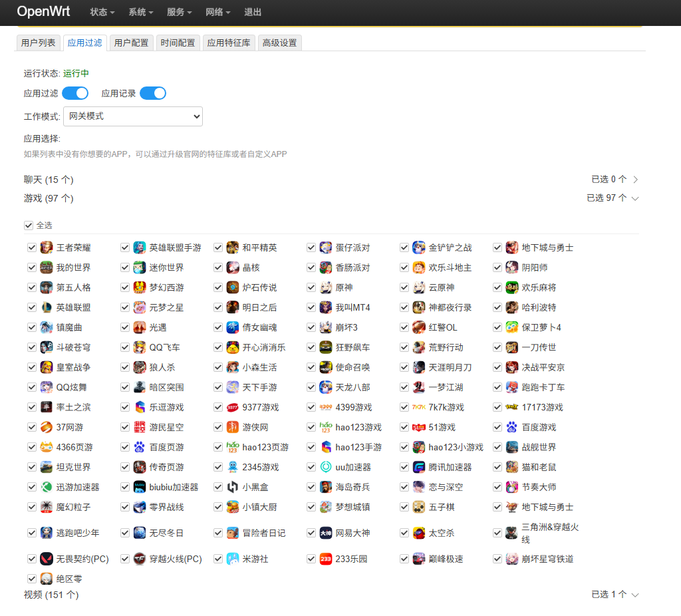Viewport: 681px width, 616px height.
Task: Open the 服务 menu
Action: point(179,12)
